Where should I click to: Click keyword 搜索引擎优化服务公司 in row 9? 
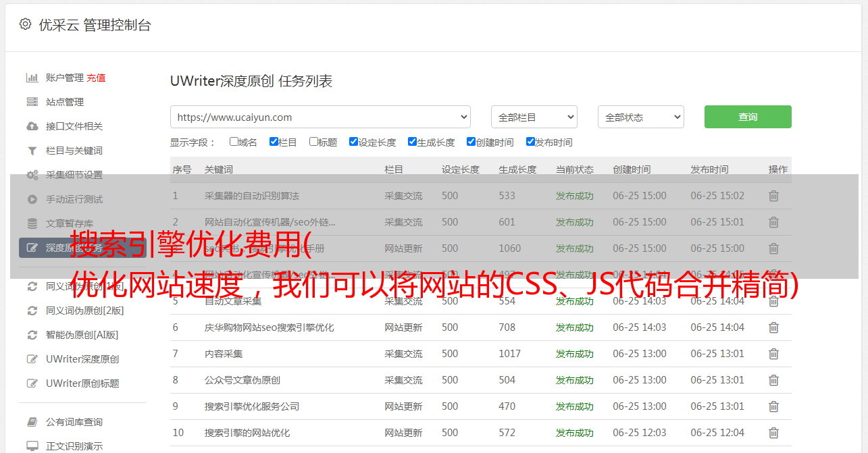(251, 406)
